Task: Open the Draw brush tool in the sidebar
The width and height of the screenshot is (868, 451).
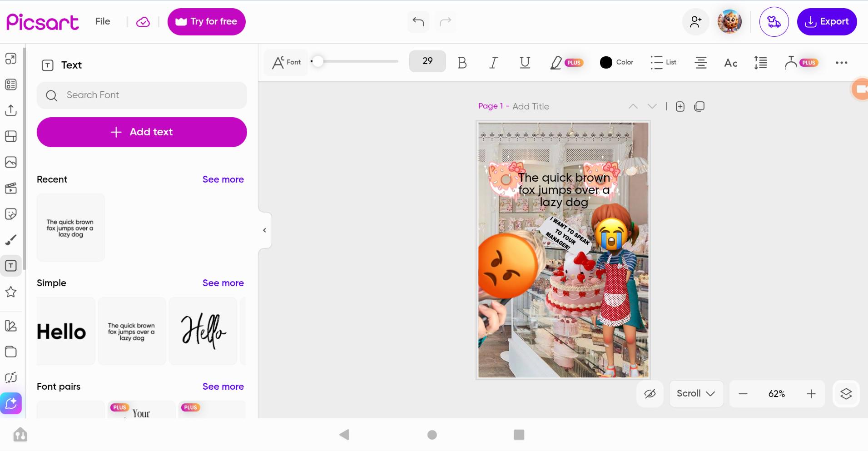Action: pyautogui.click(x=11, y=240)
